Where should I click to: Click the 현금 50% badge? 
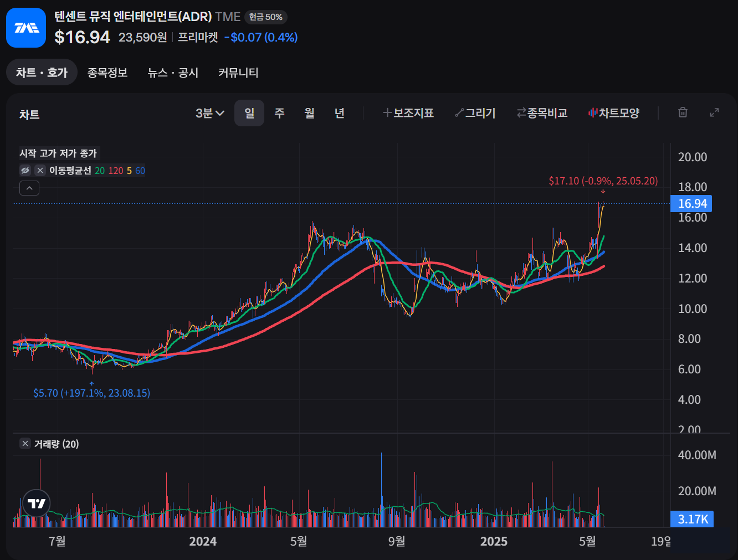[266, 17]
